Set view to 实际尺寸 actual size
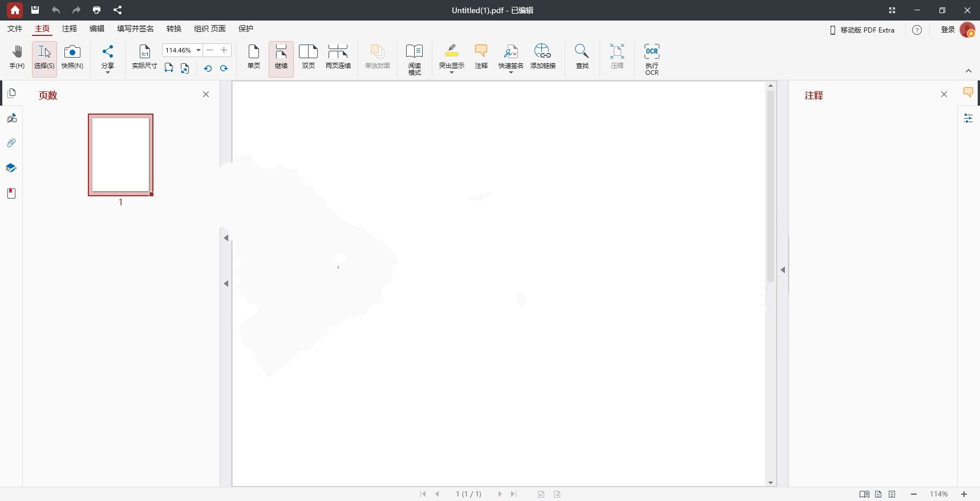980x501 pixels. coord(144,58)
